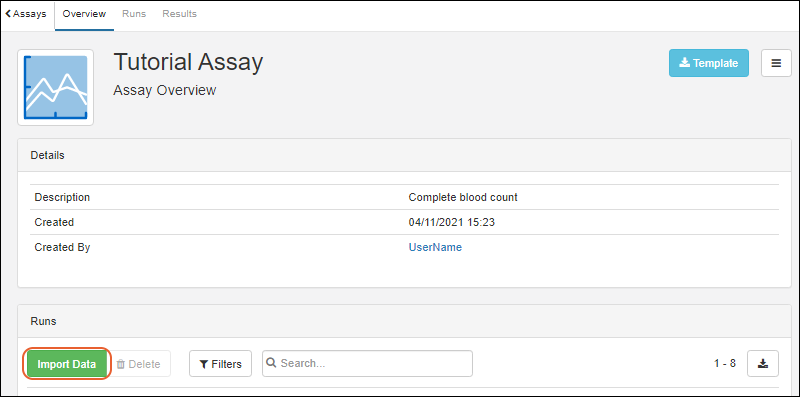Click the Tutorial Assay title
The width and height of the screenshot is (800, 397).
click(x=188, y=62)
